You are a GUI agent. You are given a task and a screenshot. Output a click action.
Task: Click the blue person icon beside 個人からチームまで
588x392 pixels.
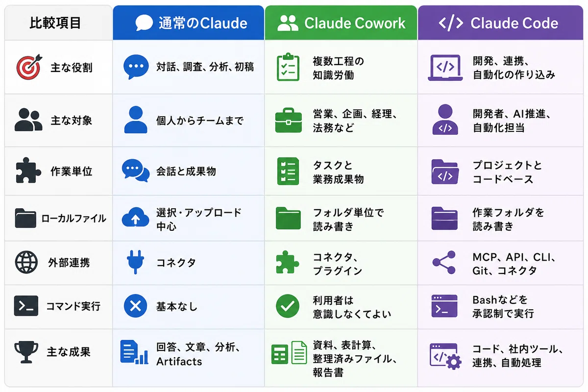click(x=136, y=120)
